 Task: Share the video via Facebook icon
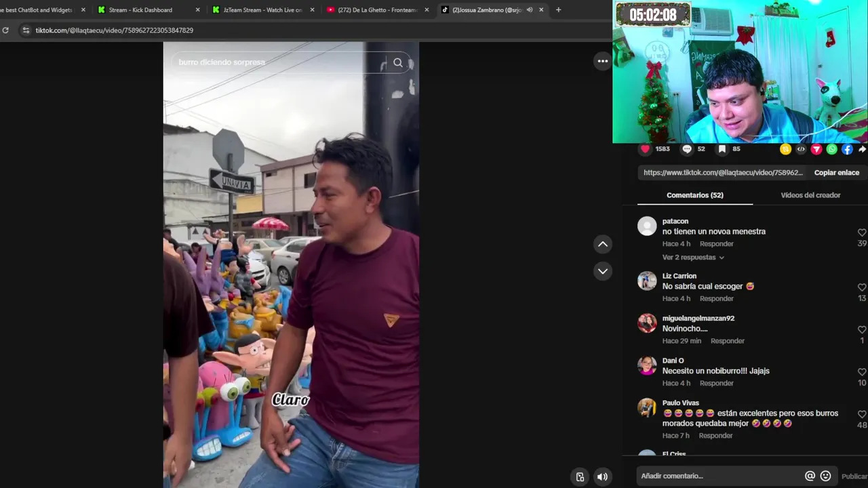click(x=847, y=149)
